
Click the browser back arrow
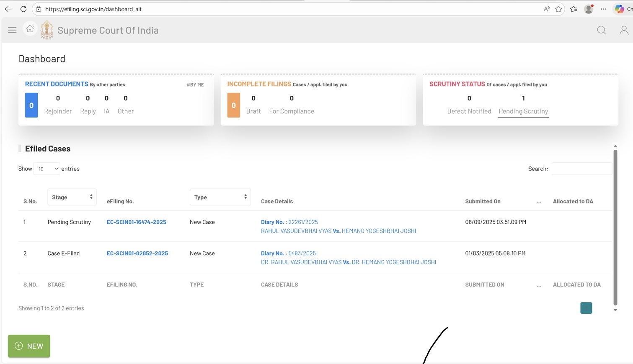click(x=8, y=9)
